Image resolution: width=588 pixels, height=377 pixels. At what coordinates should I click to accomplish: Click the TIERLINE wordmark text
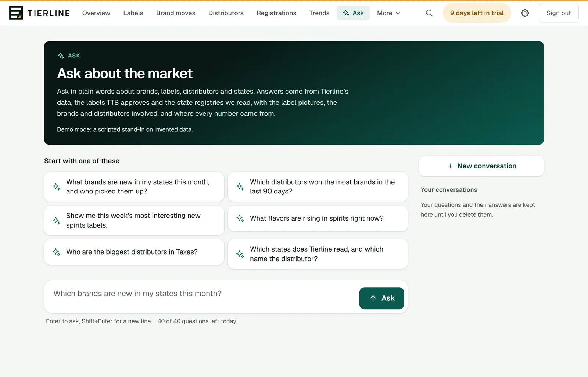49,13
